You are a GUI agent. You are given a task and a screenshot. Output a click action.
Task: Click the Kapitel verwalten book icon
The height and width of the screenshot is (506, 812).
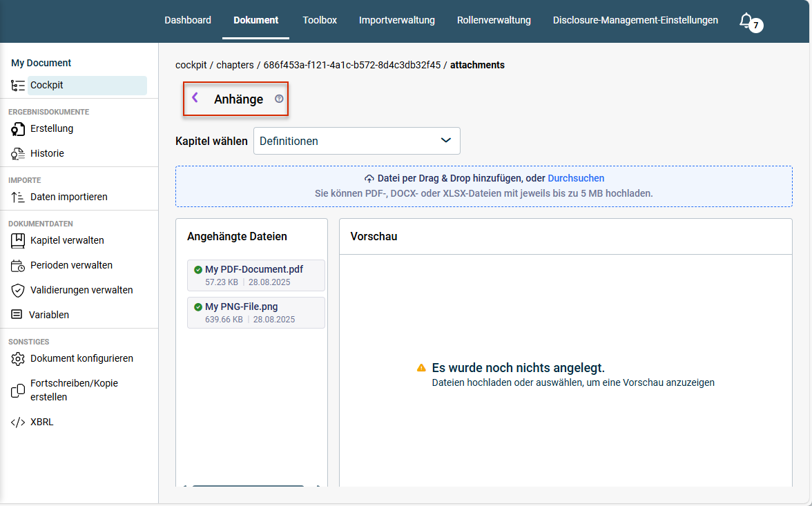click(x=18, y=241)
